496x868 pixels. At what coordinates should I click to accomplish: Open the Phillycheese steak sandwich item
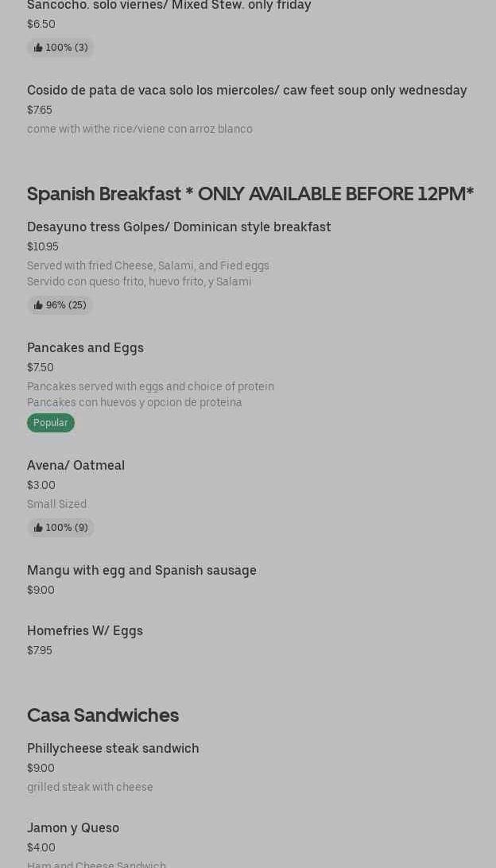(x=113, y=749)
